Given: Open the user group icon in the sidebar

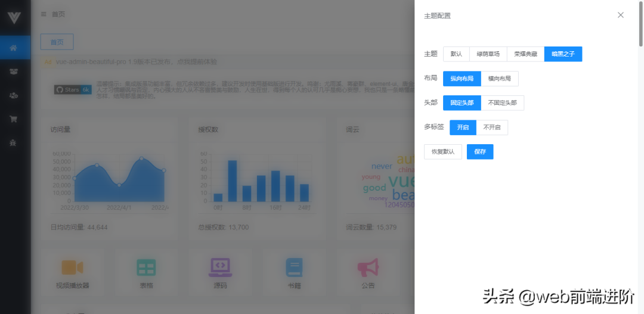Looking at the screenshot, I should (13, 95).
